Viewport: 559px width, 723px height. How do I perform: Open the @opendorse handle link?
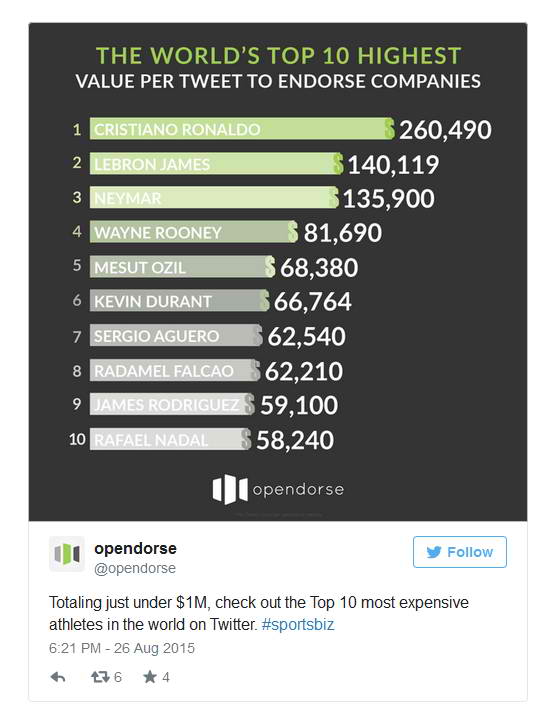[x=135, y=568]
